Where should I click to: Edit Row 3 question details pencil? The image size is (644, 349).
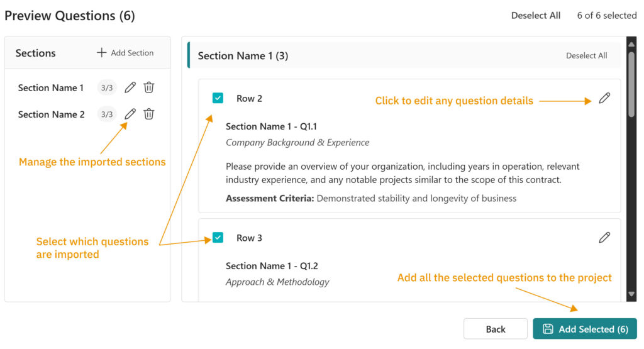604,237
